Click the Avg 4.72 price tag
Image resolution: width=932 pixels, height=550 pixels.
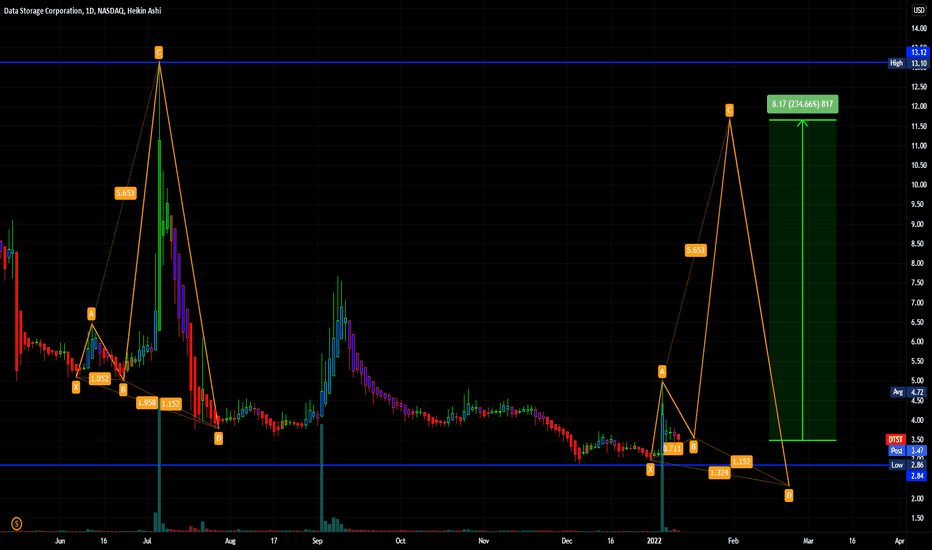click(908, 392)
